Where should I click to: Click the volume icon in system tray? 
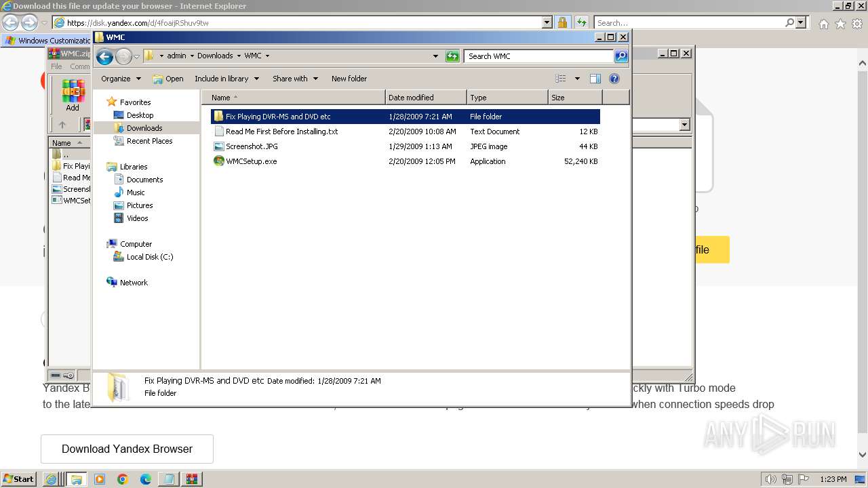coord(771,479)
